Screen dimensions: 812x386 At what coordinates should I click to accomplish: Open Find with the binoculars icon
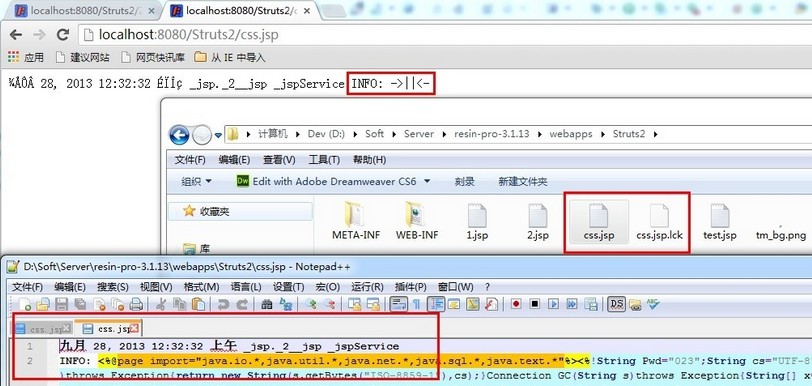267,304
